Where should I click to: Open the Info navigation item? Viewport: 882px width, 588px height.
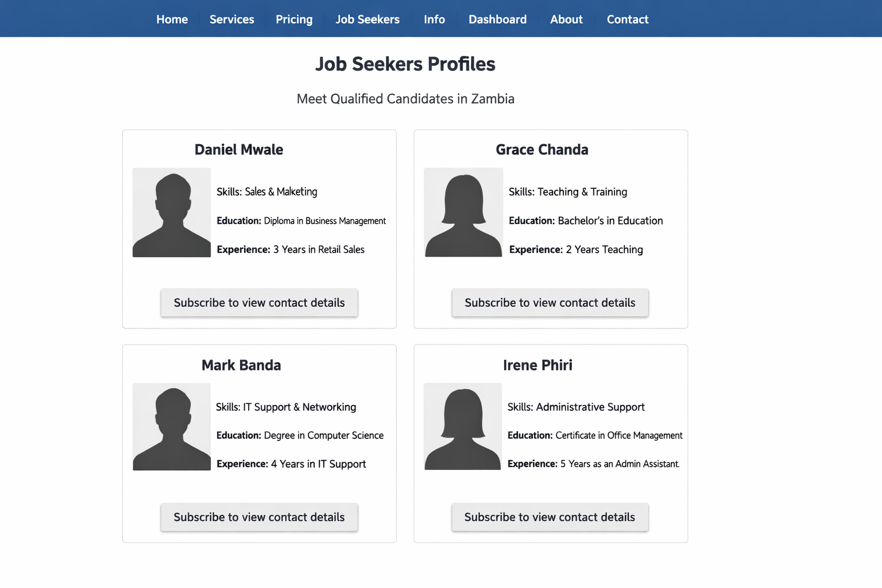(434, 20)
